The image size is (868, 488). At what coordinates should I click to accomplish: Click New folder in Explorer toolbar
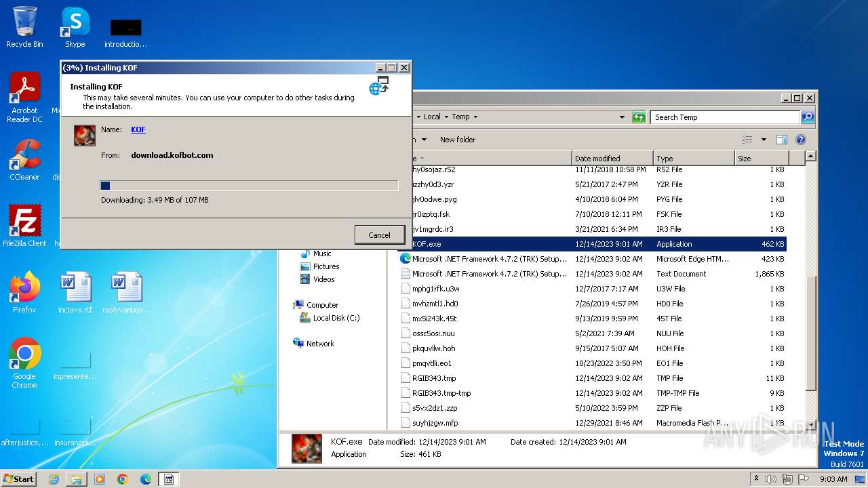458,140
